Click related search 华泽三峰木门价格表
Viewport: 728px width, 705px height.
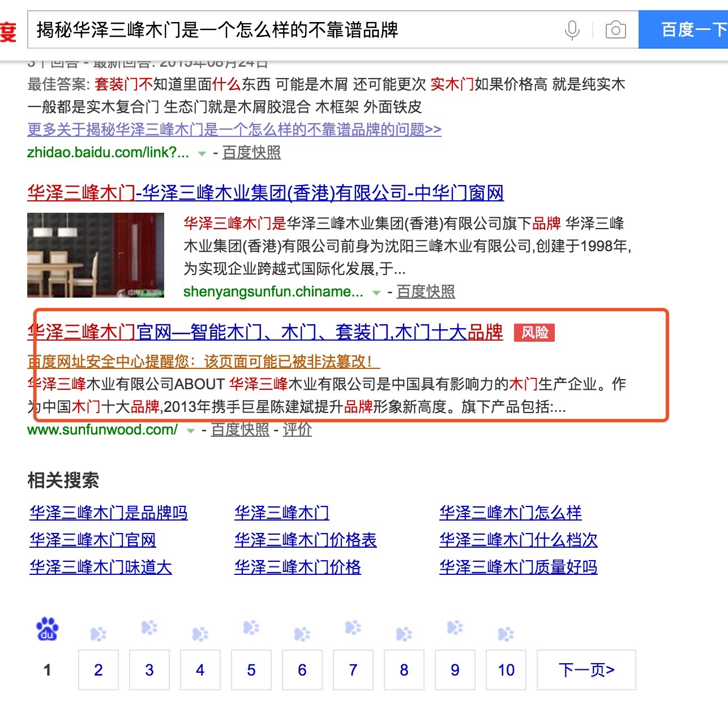click(306, 540)
